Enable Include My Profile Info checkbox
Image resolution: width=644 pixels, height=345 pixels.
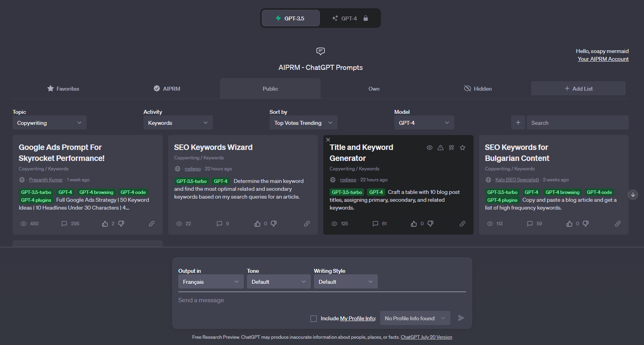click(314, 319)
